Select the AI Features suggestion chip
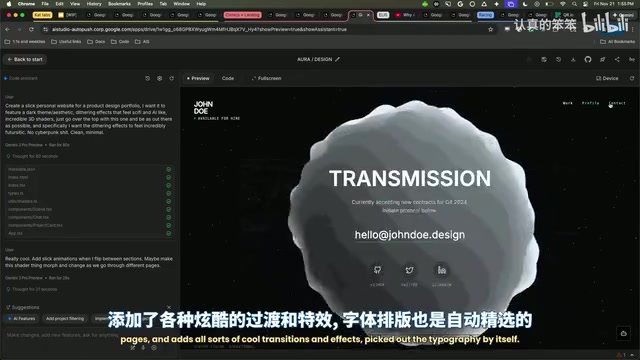Image resolution: width=640 pixels, height=360 pixels. click(x=22, y=319)
